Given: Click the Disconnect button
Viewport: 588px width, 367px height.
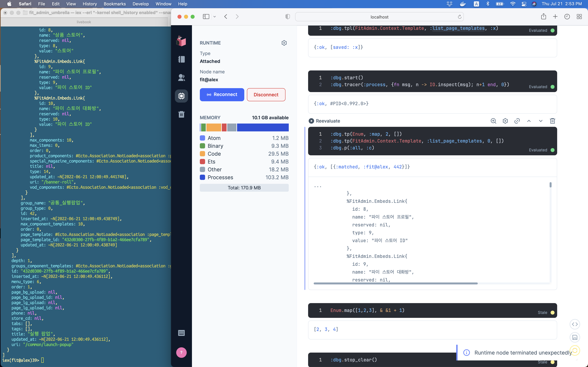Looking at the screenshot, I should pyautogui.click(x=266, y=95).
